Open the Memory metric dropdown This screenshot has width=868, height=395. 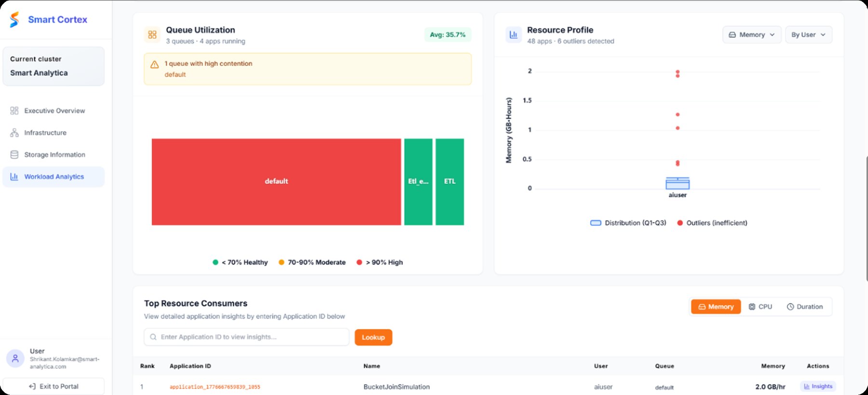coord(752,35)
